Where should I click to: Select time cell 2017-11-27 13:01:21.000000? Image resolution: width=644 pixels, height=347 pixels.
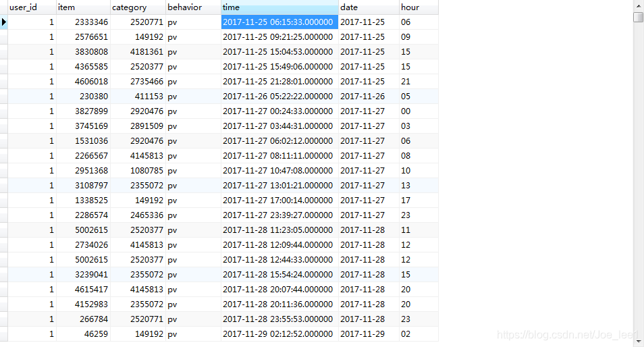[279, 186]
